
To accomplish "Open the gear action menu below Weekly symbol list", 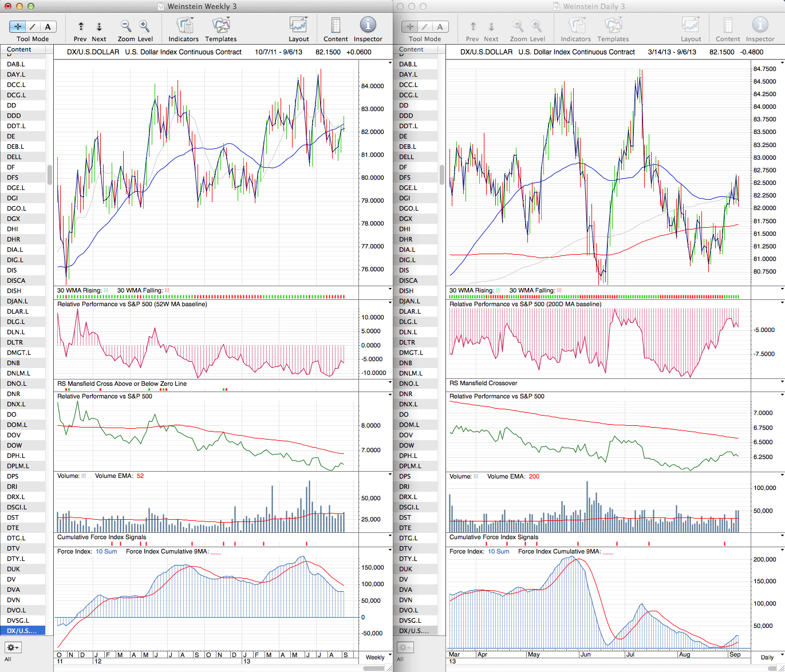I will click(13, 647).
